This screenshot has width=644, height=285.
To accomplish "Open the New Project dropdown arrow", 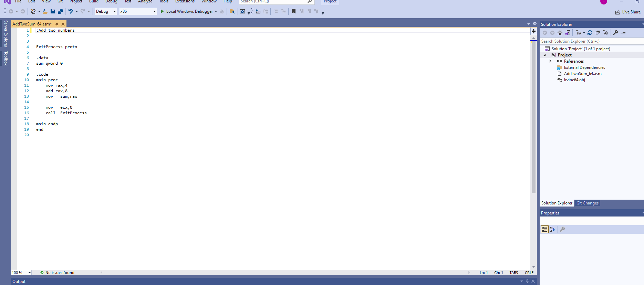I will click(39, 11).
